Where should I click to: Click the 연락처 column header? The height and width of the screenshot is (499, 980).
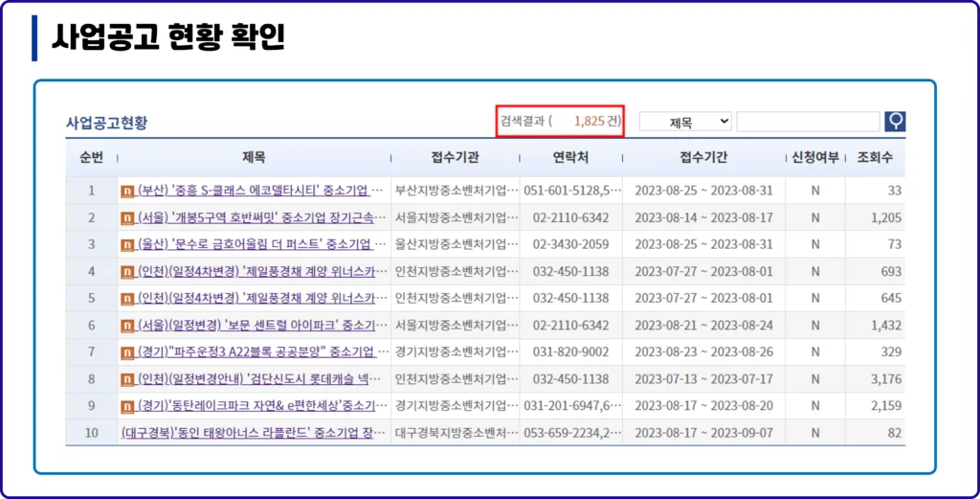pyautogui.click(x=570, y=158)
